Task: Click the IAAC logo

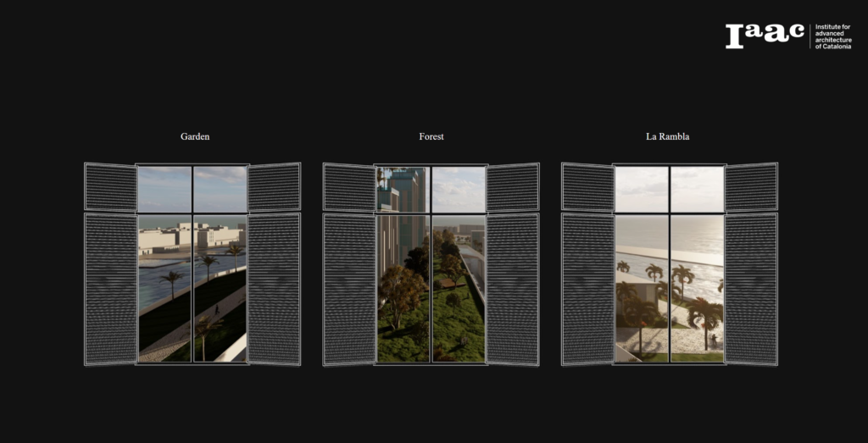Action: click(x=764, y=36)
